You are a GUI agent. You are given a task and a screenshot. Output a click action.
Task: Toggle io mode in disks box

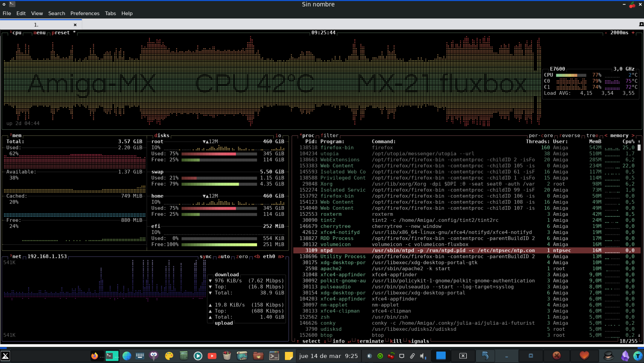point(278,135)
